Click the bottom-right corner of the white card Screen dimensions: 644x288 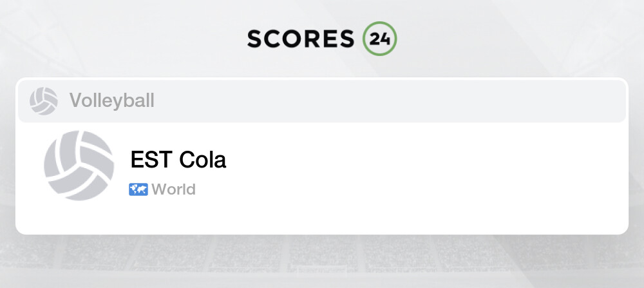click(x=618, y=226)
